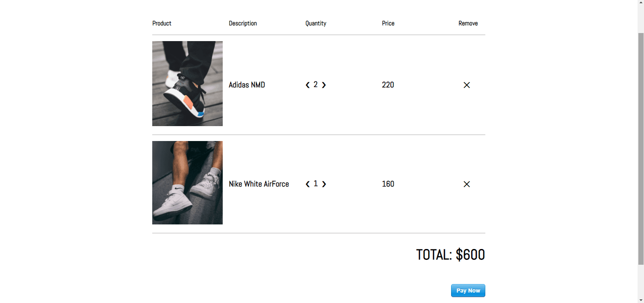Increase Adidas NMD quantity with right arrow
The image size is (644, 303).
324,85
